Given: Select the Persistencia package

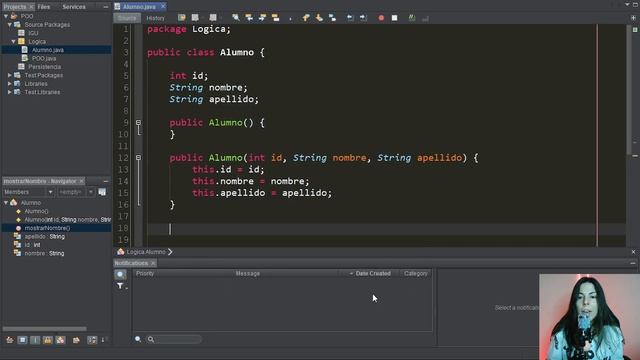Looking at the screenshot, I should [x=44, y=67].
